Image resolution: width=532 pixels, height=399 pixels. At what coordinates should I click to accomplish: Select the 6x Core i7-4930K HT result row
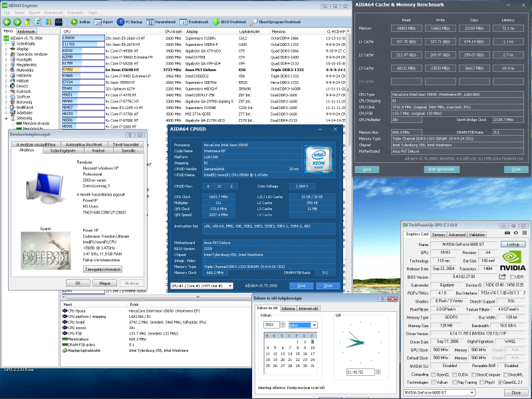click(x=203, y=51)
